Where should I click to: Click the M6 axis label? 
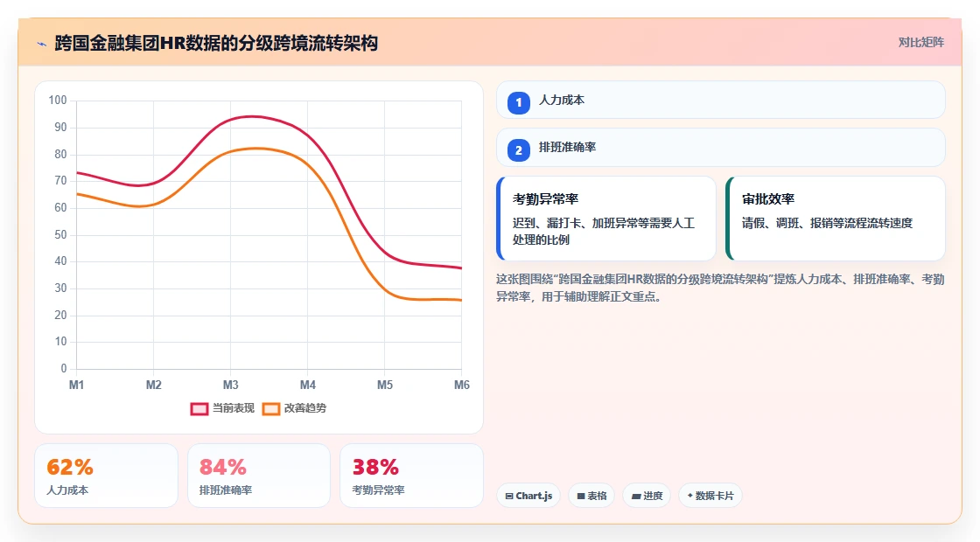(x=462, y=386)
